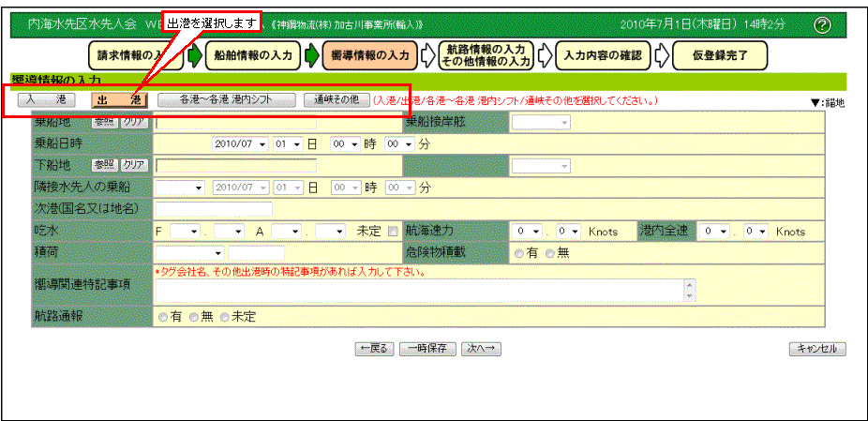Image resolution: width=868 pixels, height=421 pixels.
Task: Select 未定 for 航路通報
Action: tap(224, 318)
